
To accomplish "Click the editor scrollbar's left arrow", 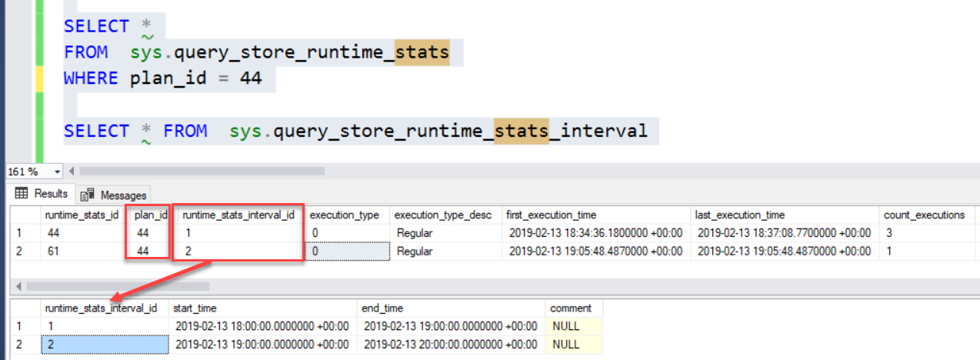I will click(72, 171).
